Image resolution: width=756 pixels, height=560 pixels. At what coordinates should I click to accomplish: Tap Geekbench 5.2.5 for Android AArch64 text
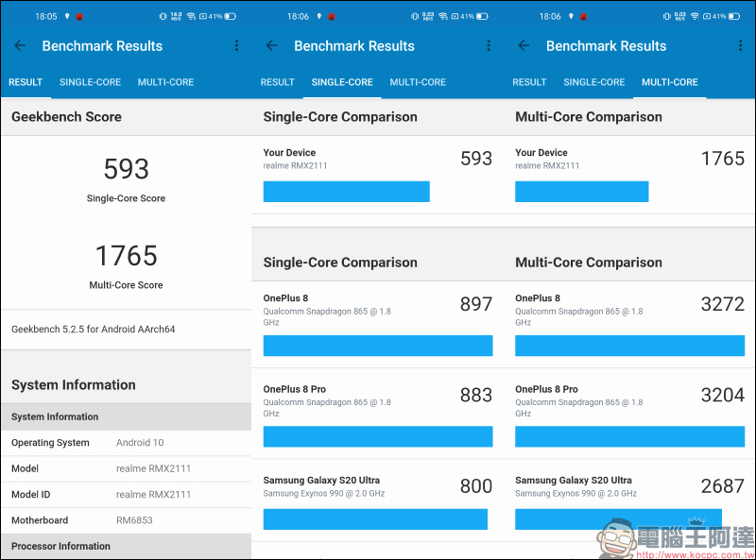click(x=93, y=330)
